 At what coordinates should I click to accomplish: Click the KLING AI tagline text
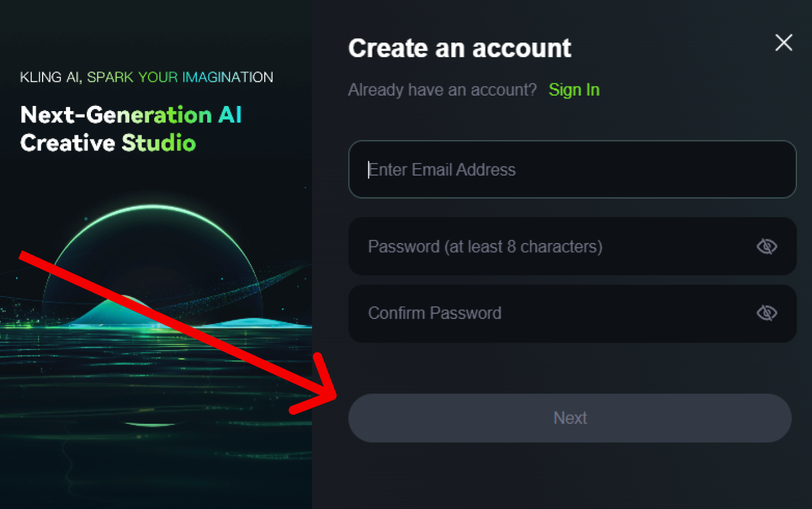coord(146,77)
